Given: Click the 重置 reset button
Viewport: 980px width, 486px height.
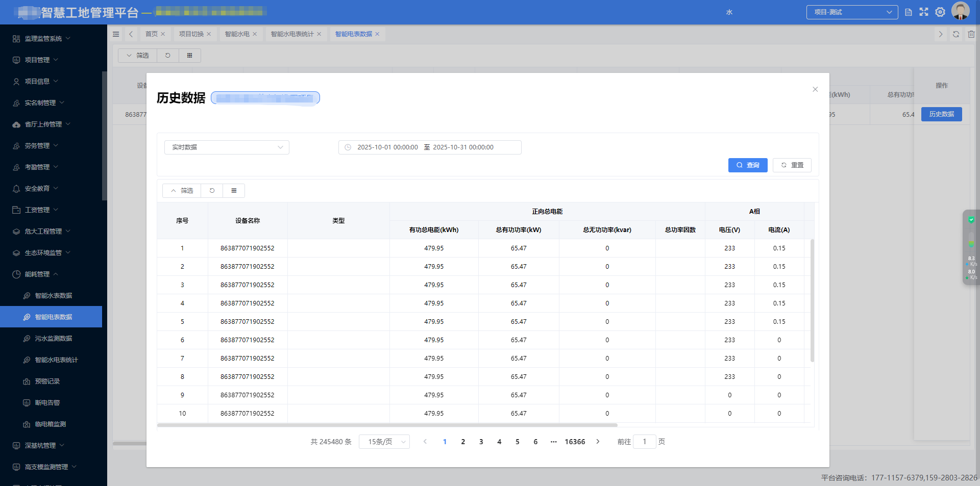Looking at the screenshot, I should click(792, 165).
